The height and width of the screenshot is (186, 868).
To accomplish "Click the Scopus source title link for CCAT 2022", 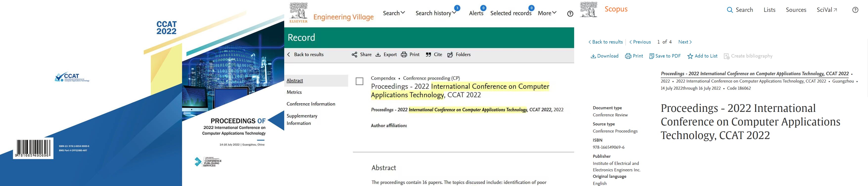I will point(755,74).
